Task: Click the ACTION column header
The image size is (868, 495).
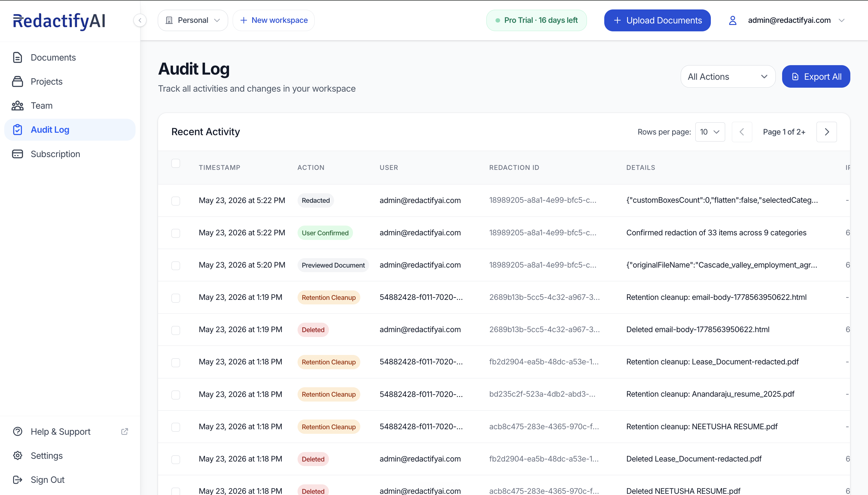Action: pos(311,168)
